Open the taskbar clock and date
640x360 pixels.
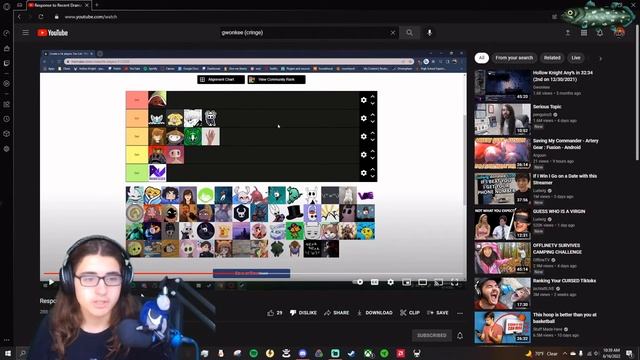pyautogui.click(x=611, y=353)
